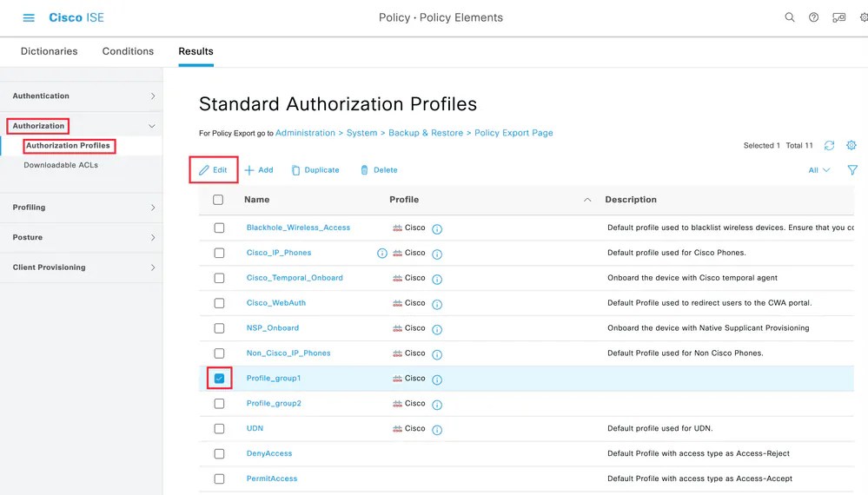Viewport: 868px width, 495px height.
Task: Check the DenyAccess row checkbox
Action: [x=219, y=453]
